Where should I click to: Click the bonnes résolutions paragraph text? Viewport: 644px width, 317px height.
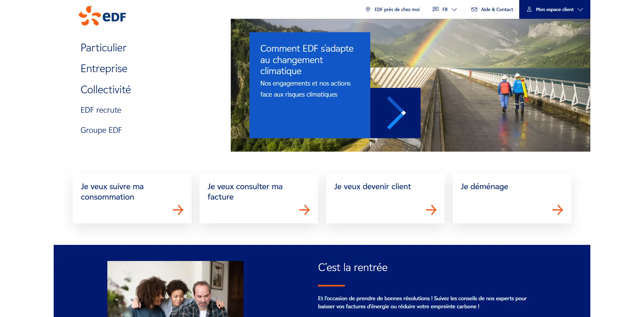click(x=422, y=302)
